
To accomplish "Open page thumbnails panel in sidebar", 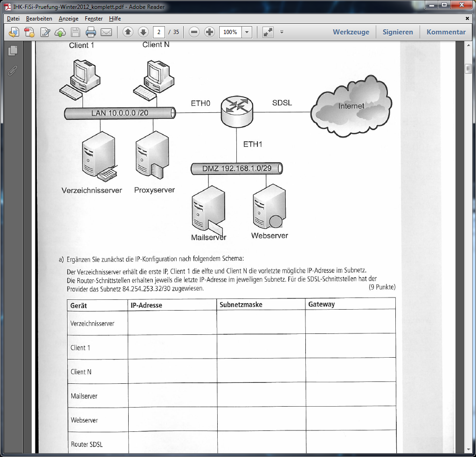I will click(x=13, y=50).
